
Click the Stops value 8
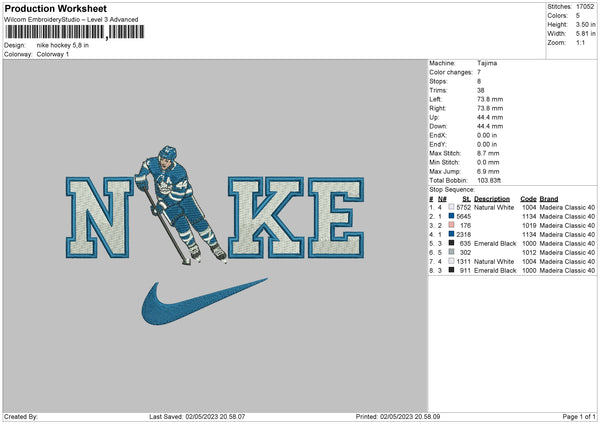(479, 81)
